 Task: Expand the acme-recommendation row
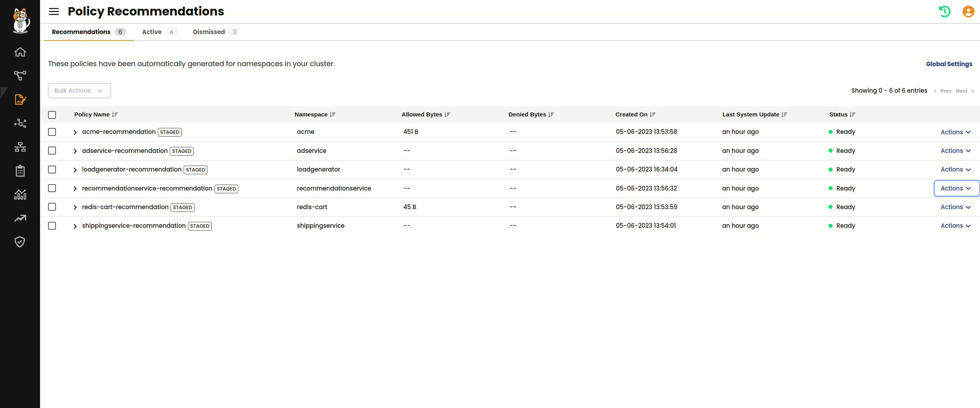pos(75,132)
